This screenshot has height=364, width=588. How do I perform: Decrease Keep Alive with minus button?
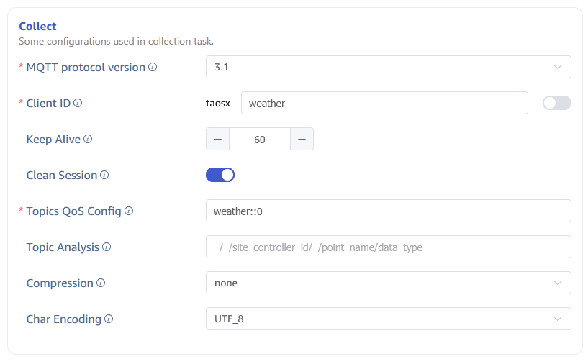pos(217,139)
